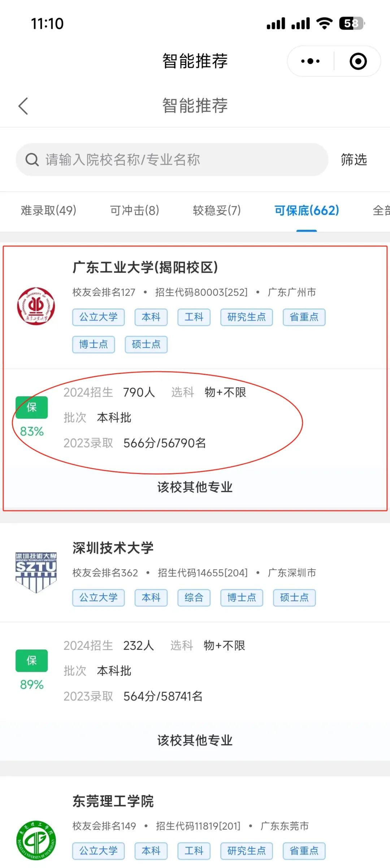Open the mini-program three-dot menu
The height and width of the screenshot is (868, 390).
pos(310,61)
